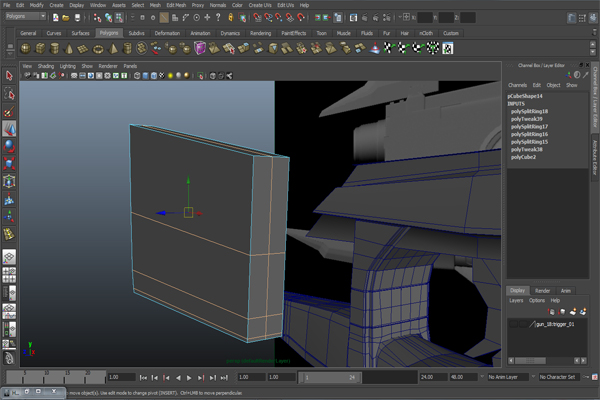Choose the Scale tool in toolbox
This screenshot has height=400, width=600.
9,163
